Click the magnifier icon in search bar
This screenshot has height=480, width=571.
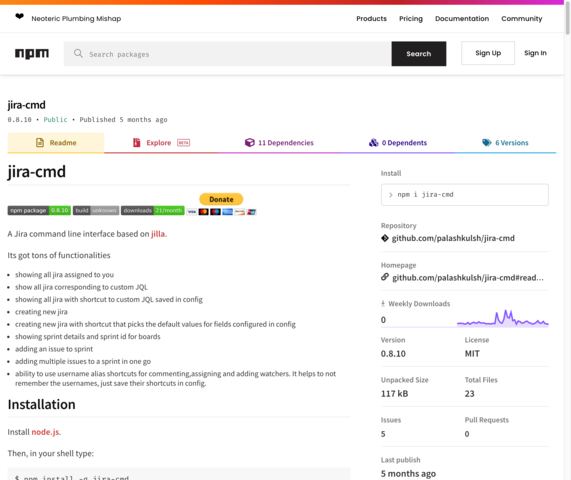(x=78, y=54)
